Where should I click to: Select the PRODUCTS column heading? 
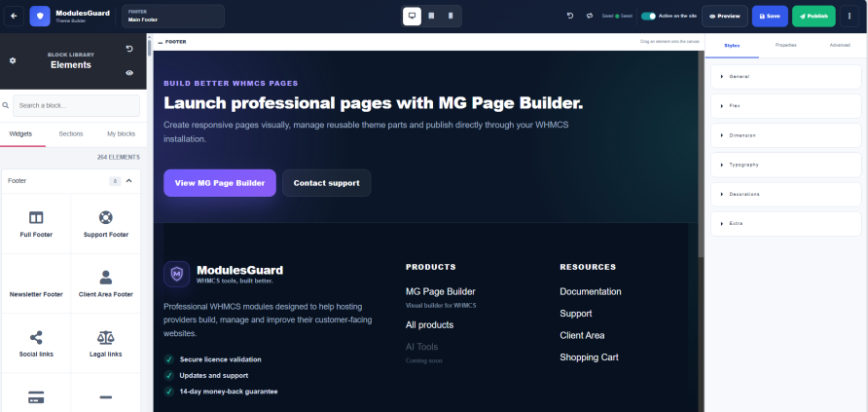431,267
